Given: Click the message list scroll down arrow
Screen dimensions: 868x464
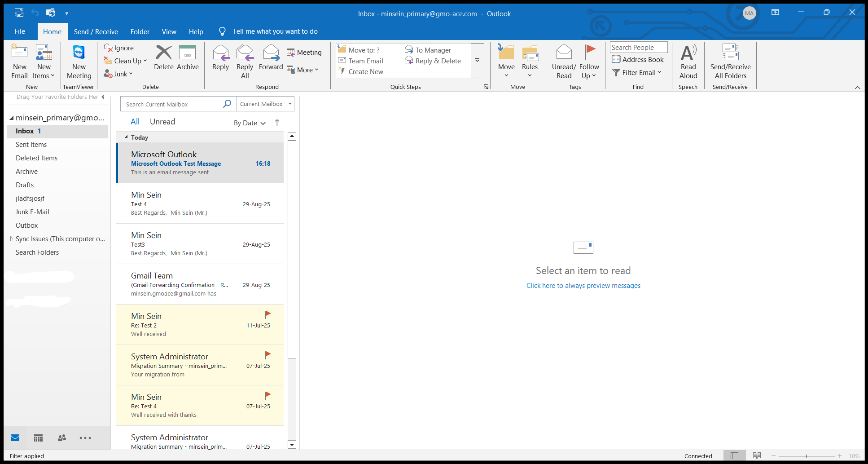Looking at the screenshot, I should coord(292,445).
